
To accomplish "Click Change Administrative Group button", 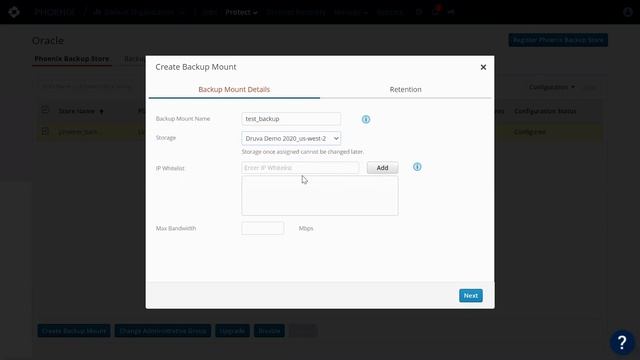I will coord(163,331).
